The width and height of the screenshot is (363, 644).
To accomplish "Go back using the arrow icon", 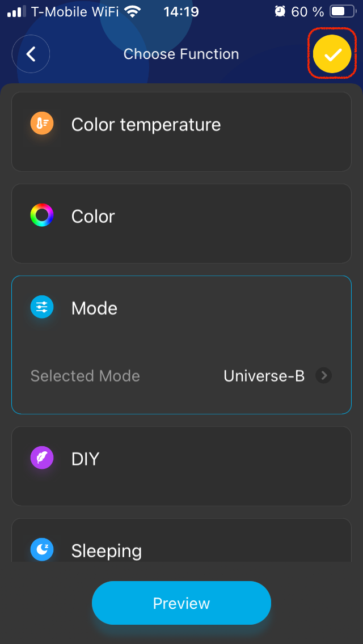I will coord(31,54).
